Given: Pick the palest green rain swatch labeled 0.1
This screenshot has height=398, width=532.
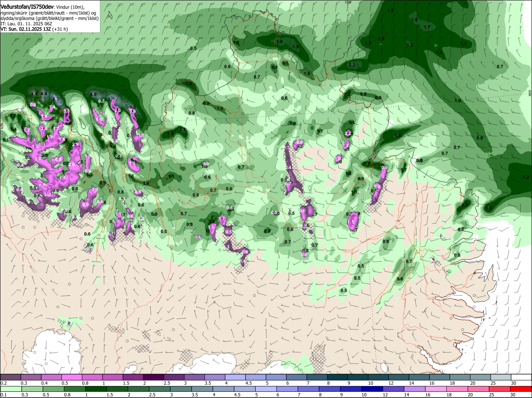Looking at the screenshot, I should [x=11, y=389].
